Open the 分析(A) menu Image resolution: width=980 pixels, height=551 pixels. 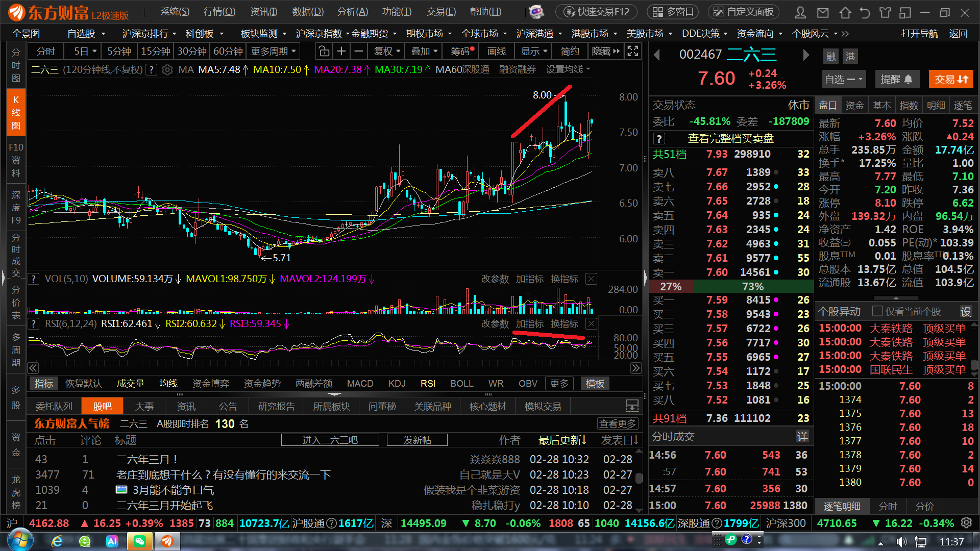pos(352,12)
